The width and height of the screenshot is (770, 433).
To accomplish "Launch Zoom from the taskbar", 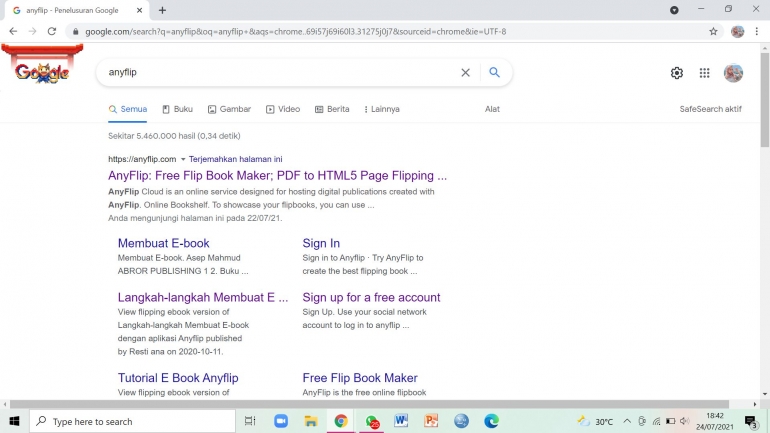I will point(281,421).
